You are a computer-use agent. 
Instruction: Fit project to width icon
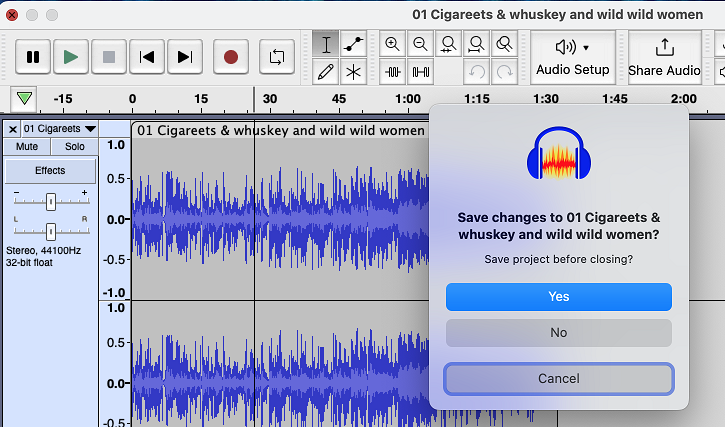coord(476,44)
